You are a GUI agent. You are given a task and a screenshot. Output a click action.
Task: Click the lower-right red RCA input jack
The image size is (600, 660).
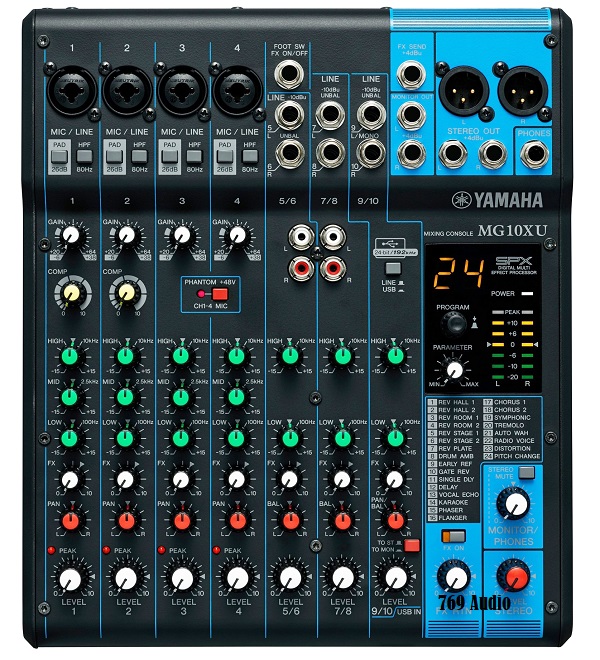[x=333, y=268]
